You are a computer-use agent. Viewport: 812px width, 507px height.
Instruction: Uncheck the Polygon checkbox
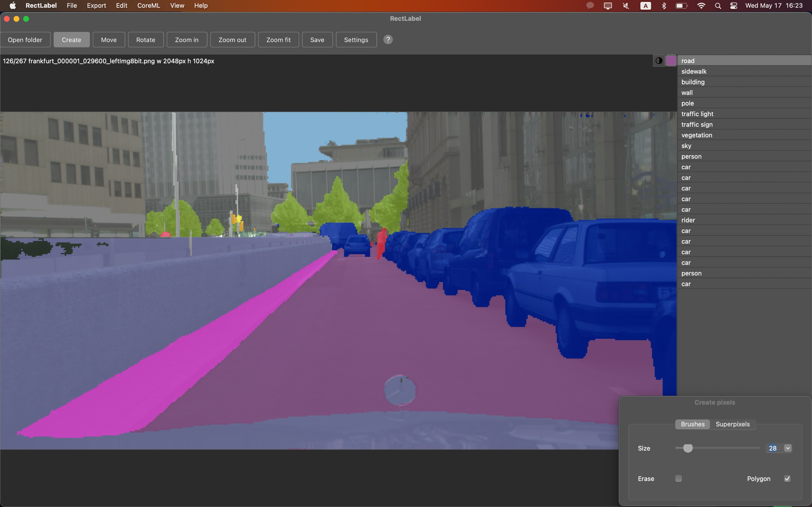pos(788,478)
